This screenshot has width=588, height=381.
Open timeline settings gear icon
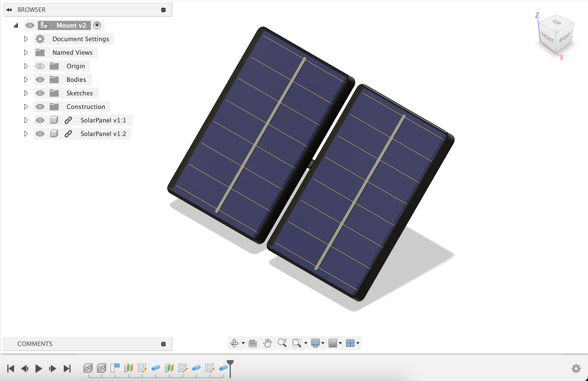pyautogui.click(x=576, y=368)
